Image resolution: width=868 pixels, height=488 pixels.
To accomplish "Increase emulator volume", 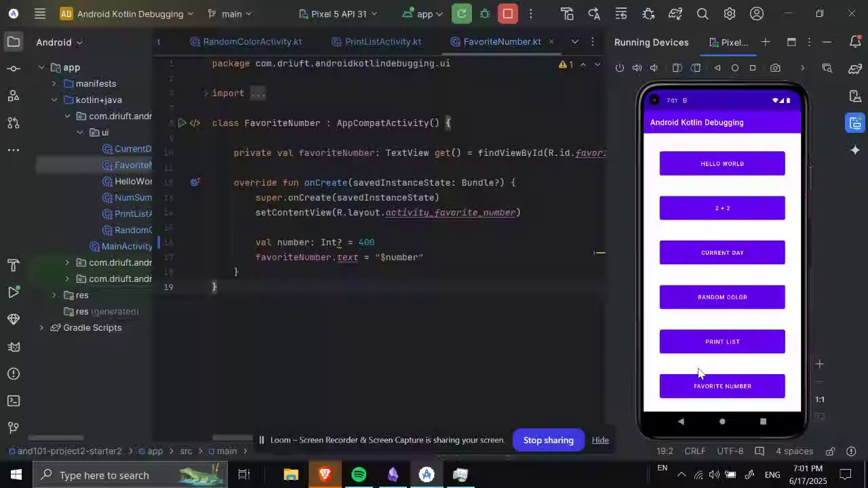I will 637,68.
